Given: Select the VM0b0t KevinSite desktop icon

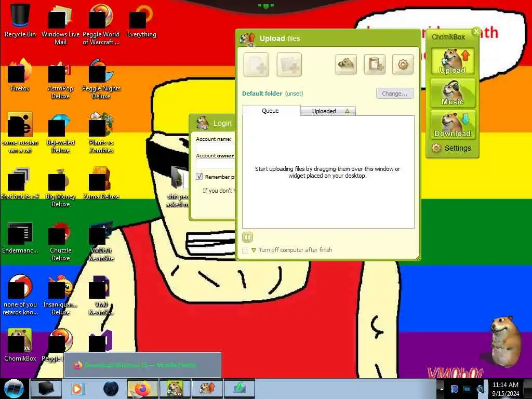Looking at the screenshot, I should (x=101, y=241).
